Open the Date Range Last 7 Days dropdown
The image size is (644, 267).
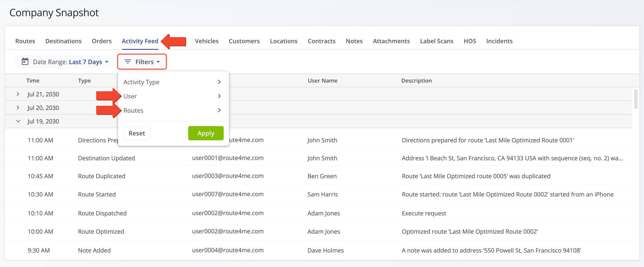pyautogui.click(x=65, y=62)
